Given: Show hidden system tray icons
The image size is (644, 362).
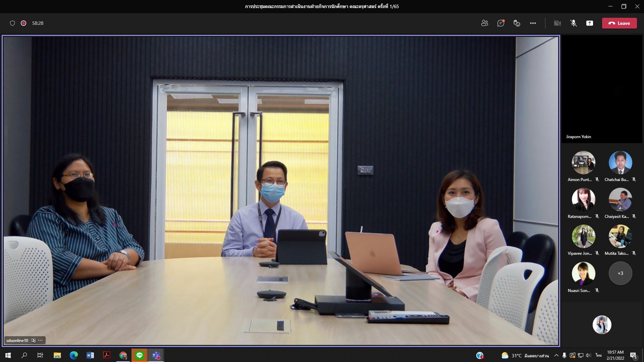Looking at the screenshot, I should (x=556, y=355).
